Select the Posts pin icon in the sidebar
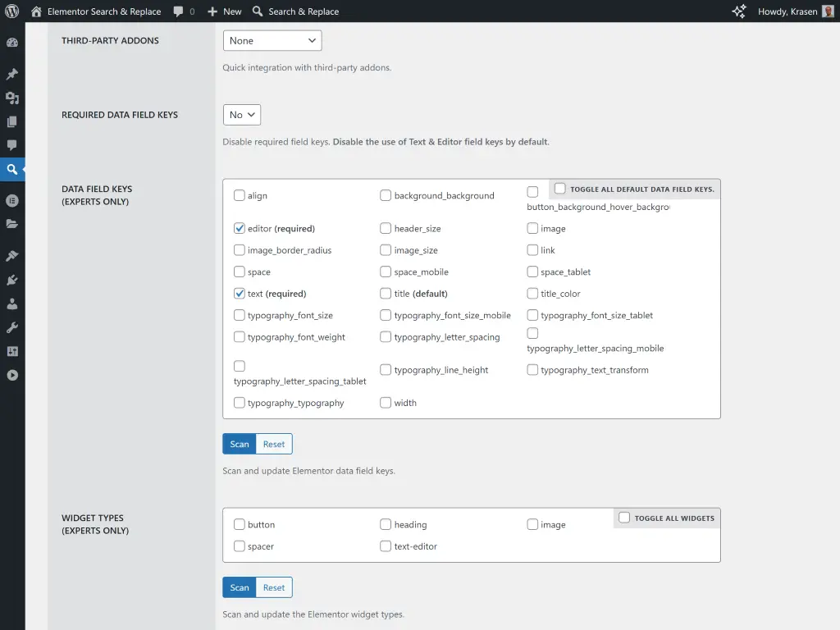 12,73
